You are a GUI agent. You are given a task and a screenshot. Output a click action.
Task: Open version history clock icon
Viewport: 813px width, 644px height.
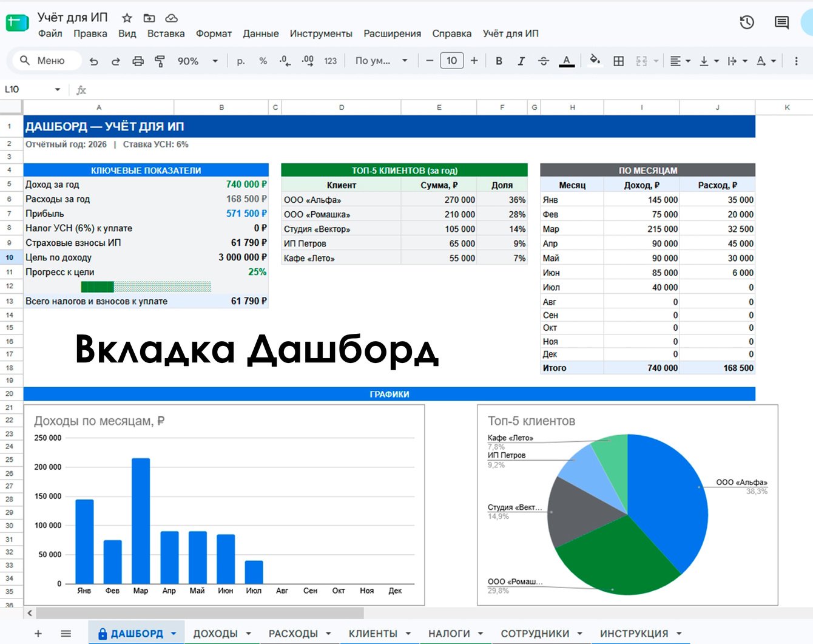(x=747, y=22)
